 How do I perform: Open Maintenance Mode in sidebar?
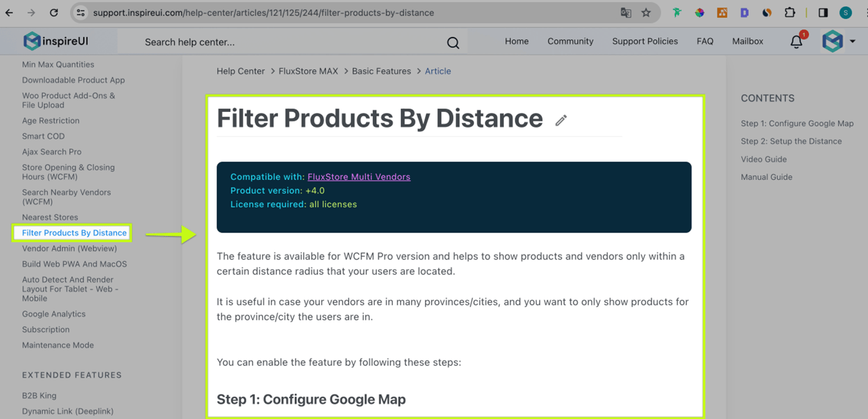(58, 345)
